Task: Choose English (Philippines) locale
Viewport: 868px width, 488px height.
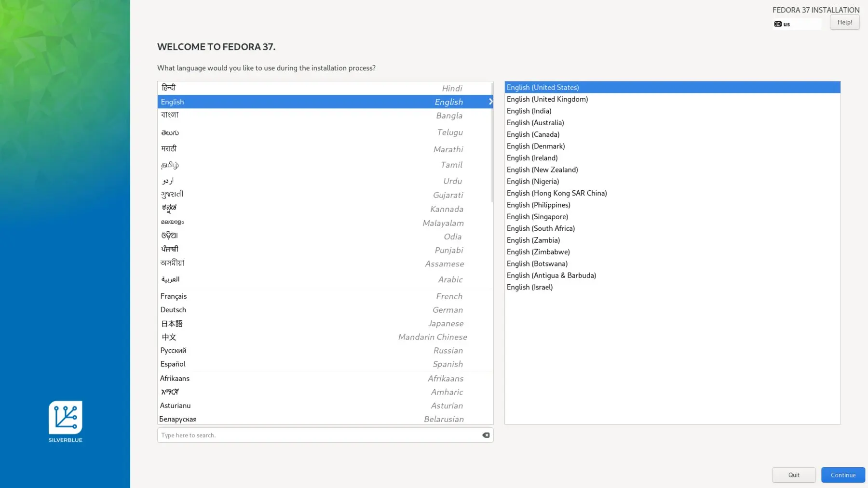Action: 672,205
